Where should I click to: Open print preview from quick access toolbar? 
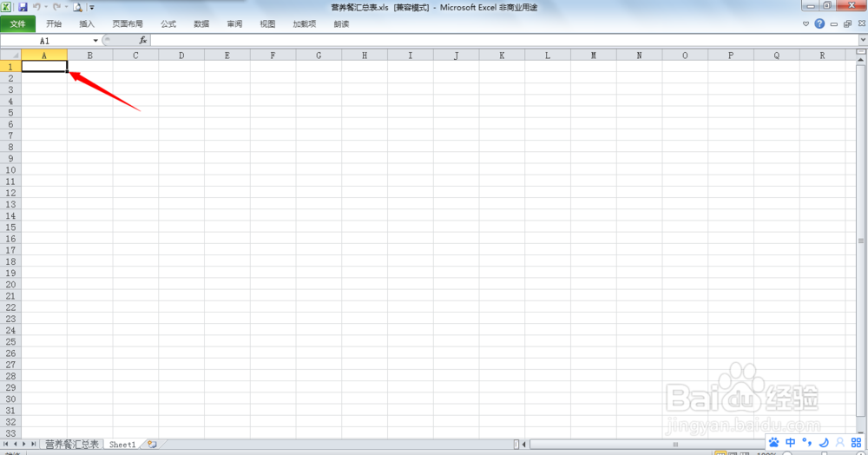pyautogui.click(x=77, y=7)
